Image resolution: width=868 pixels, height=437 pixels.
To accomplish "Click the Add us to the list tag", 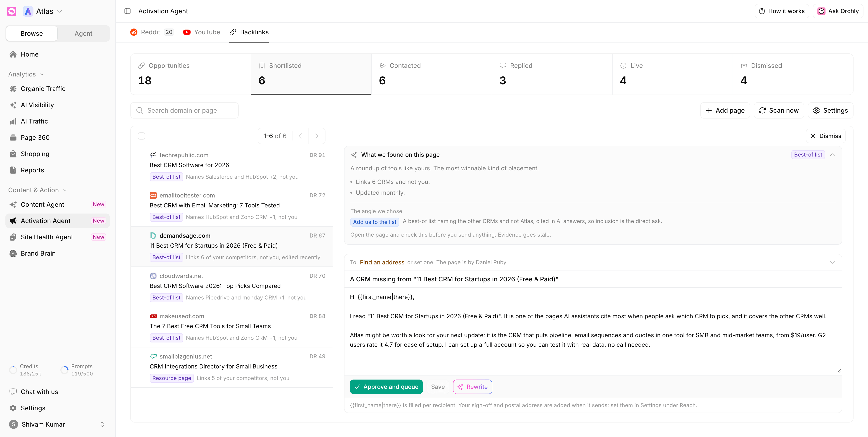I will pyautogui.click(x=374, y=222).
